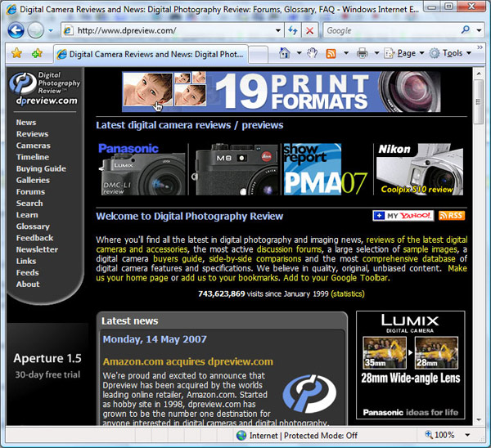This screenshot has height=448, width=491.
Task: Open the Buying Guide sidebar link
Action: pos(41,168)
